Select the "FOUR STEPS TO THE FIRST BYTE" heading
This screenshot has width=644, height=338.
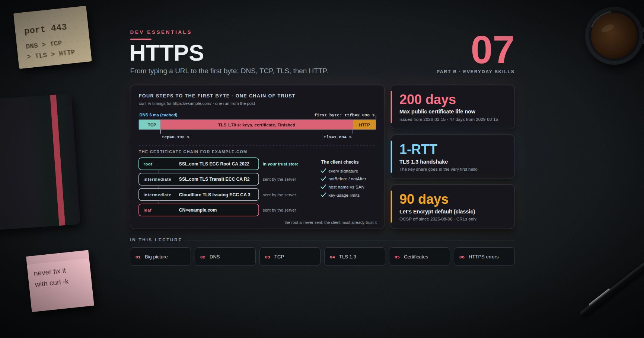tap(217, 96)
